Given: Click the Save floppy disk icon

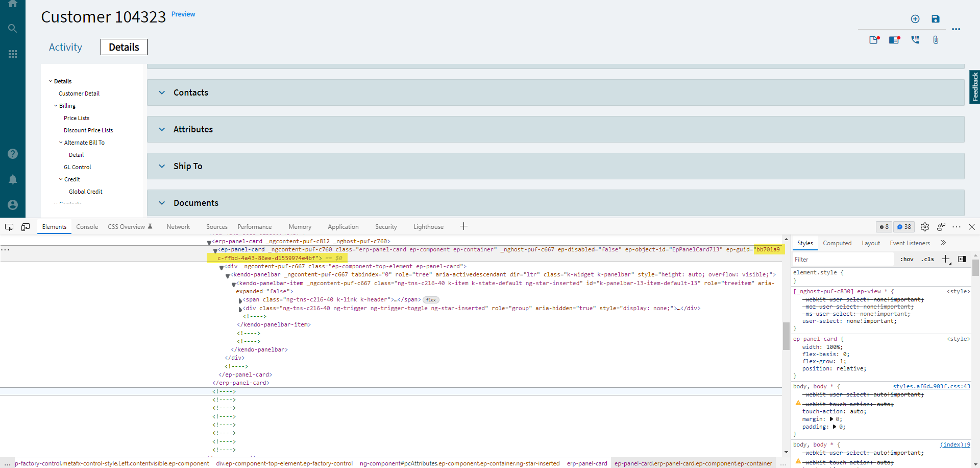Looking at the screenshot, I should 935,19.
